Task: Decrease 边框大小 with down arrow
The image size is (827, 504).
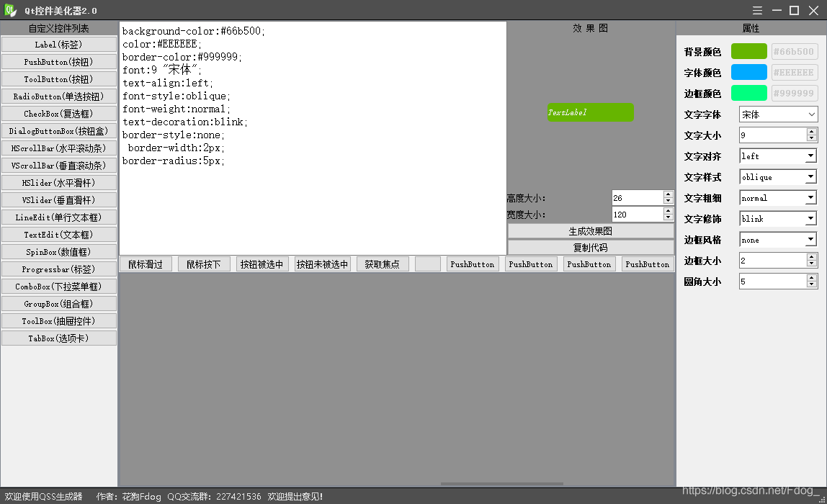Action: 812,264
